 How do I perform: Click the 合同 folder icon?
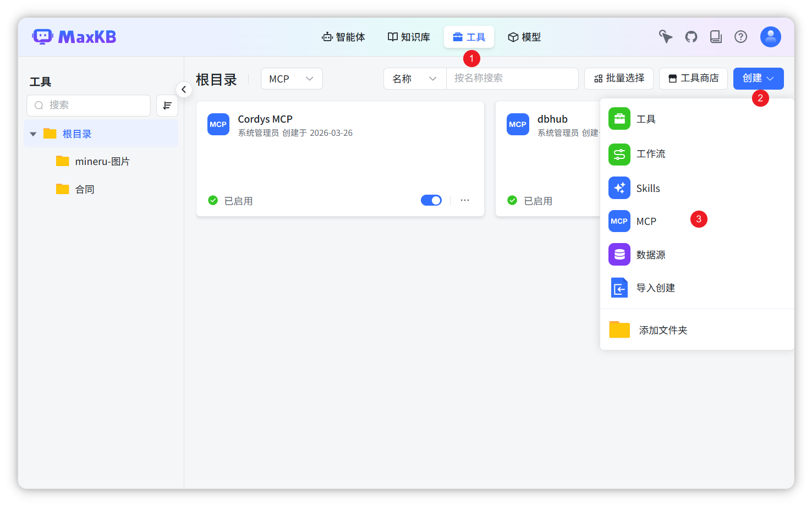63,189
